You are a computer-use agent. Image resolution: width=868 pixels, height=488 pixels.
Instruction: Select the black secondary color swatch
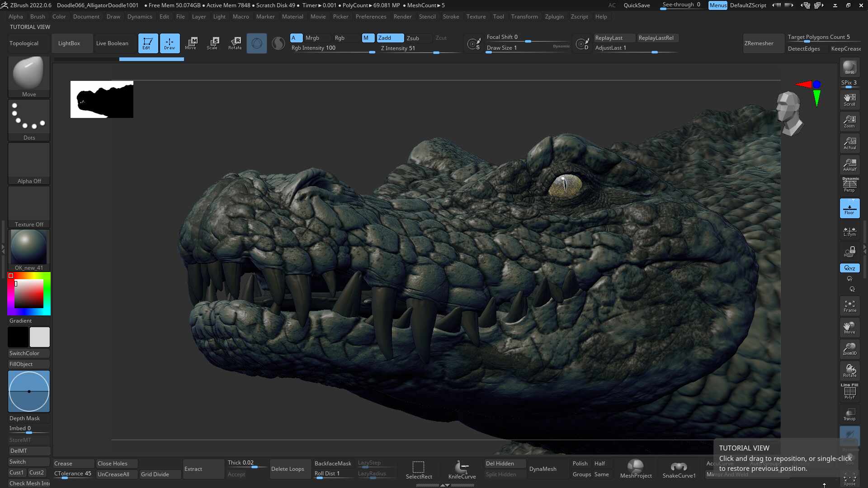pyautogui.click(x=18, y=337)
